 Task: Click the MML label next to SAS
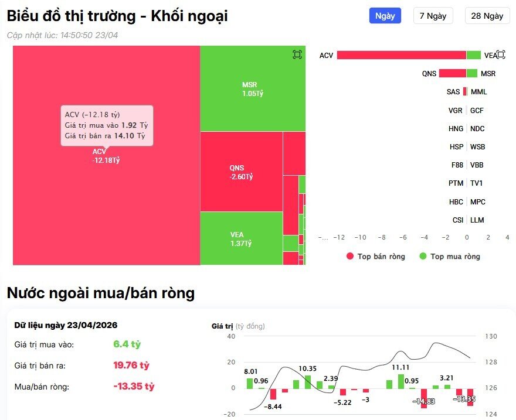(478, 91)
